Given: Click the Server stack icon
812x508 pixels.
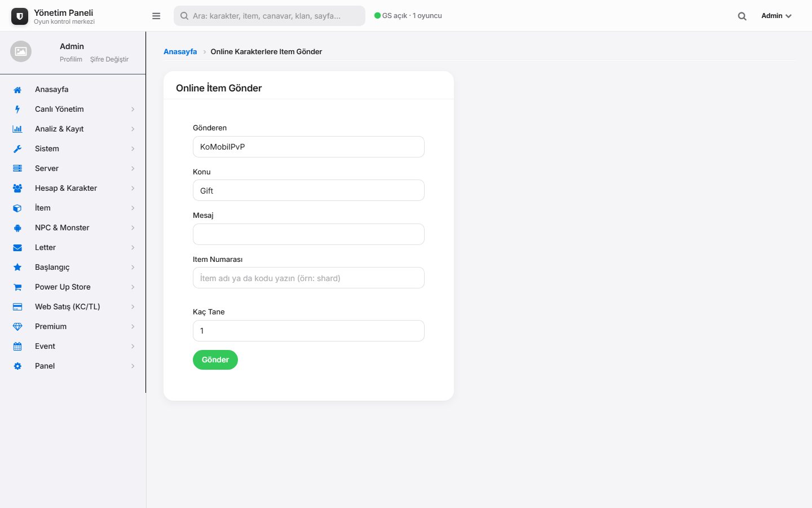Looking at the screenshot, I should pyautogui.click(x=17, y=169).
